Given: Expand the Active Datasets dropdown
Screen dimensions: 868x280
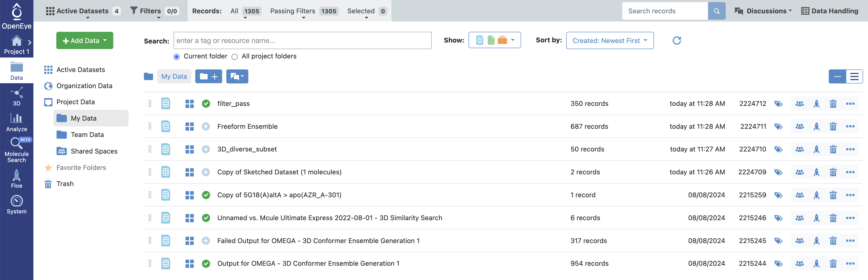Looking at the screenshot, I should [83, 11].
